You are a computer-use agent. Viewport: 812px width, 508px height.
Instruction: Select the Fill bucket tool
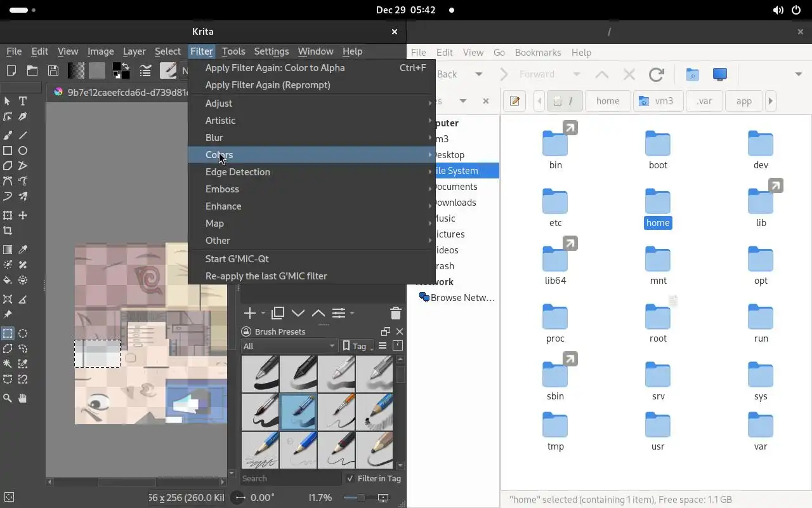click(x=8, y=280)
